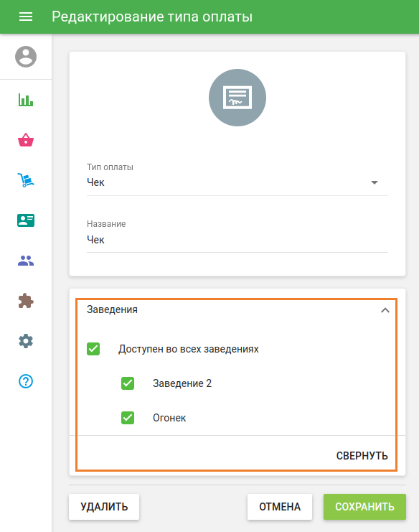
Task: Toggle the "Огонек" checkbox
Action: pyautogui.click(x=128, y=418)
